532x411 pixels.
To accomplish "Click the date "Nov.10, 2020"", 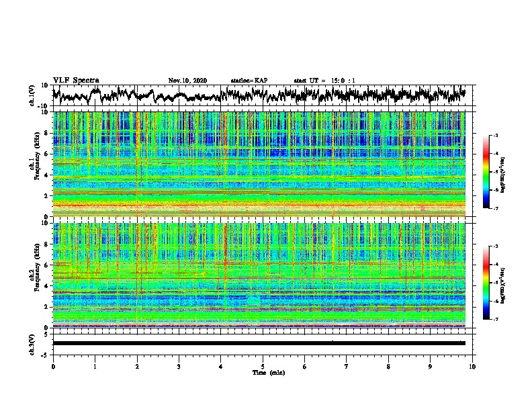I will (187, 81).
